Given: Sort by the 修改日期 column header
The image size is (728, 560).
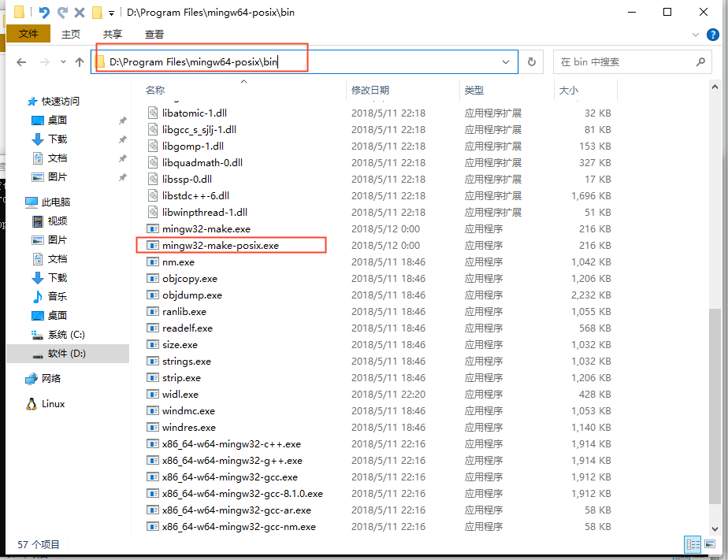Looking at the screenshot, I should [370, 90].
